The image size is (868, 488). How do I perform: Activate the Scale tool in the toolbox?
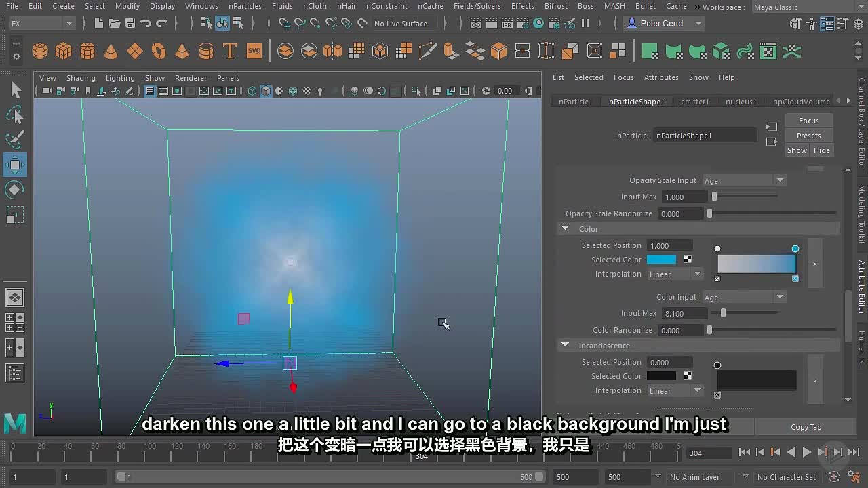coord(15,215)
